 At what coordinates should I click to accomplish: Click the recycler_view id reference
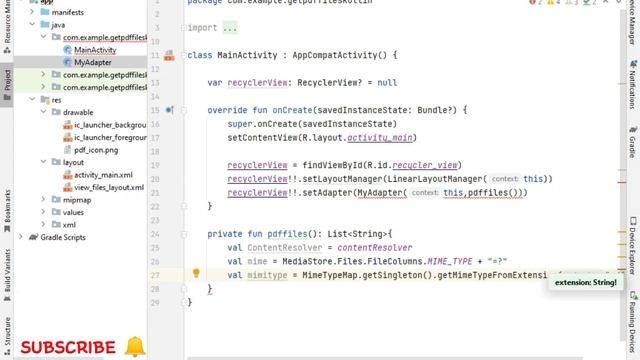425,165
